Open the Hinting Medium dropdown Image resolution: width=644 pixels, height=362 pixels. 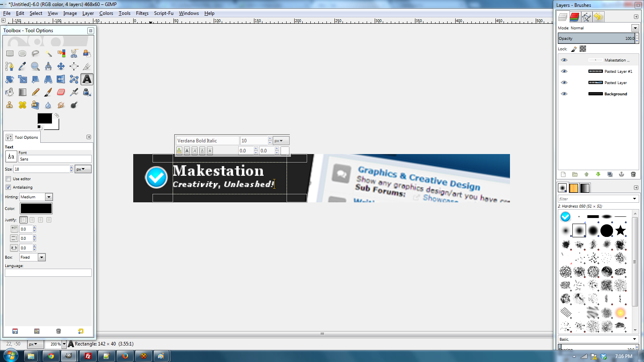pos(49,197)
